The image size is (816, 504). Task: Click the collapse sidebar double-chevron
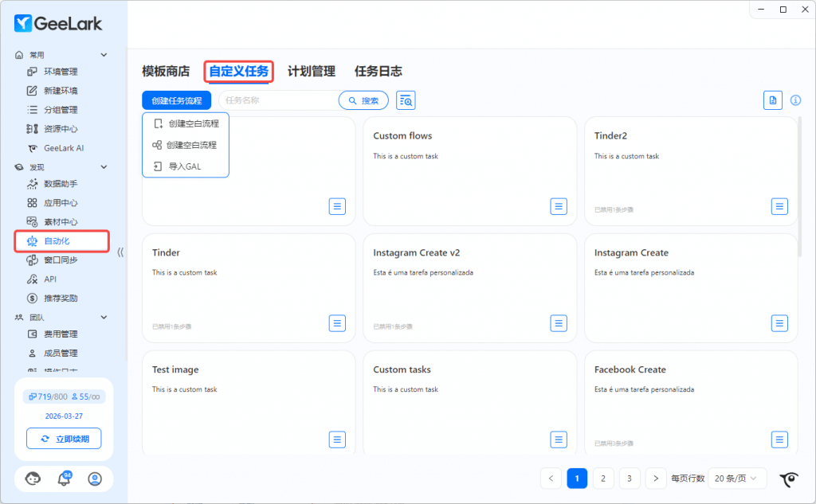pos(120,252)
